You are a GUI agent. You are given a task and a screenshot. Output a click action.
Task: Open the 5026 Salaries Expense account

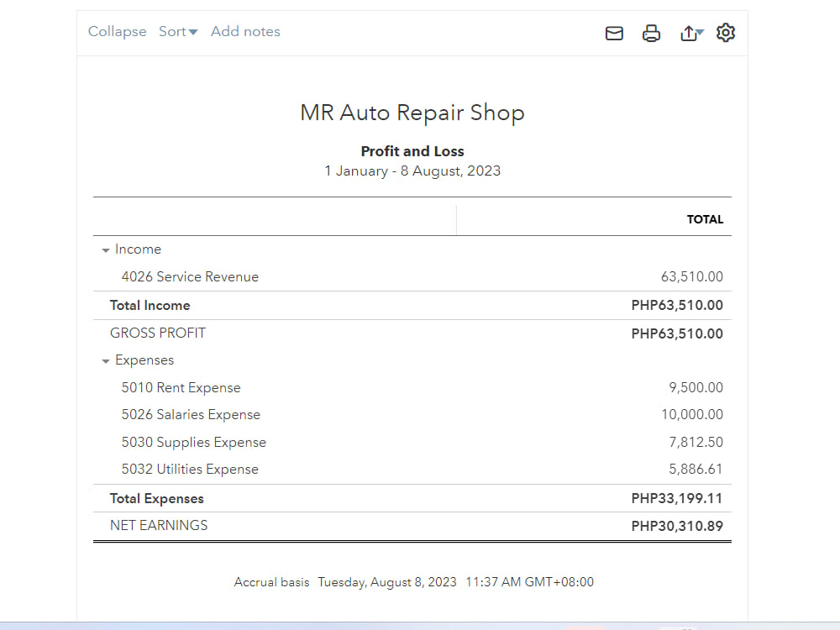pos(191,414)
